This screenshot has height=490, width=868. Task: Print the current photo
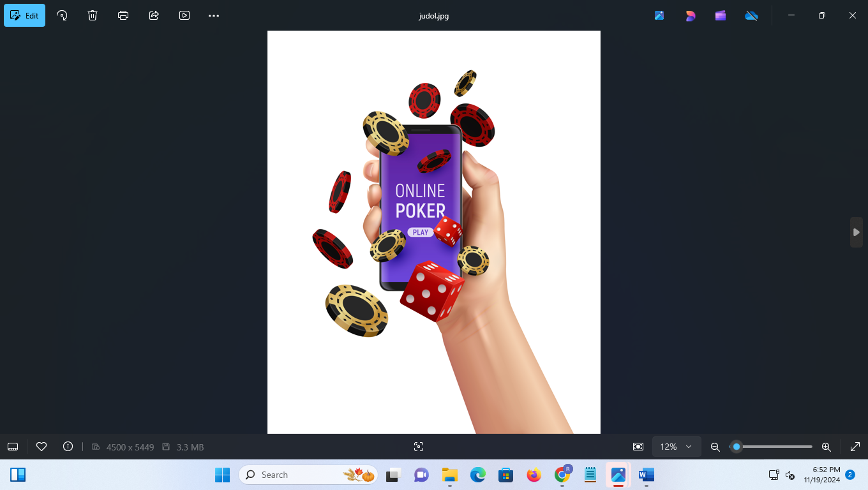pyautogui.click(x=123, y=15)
